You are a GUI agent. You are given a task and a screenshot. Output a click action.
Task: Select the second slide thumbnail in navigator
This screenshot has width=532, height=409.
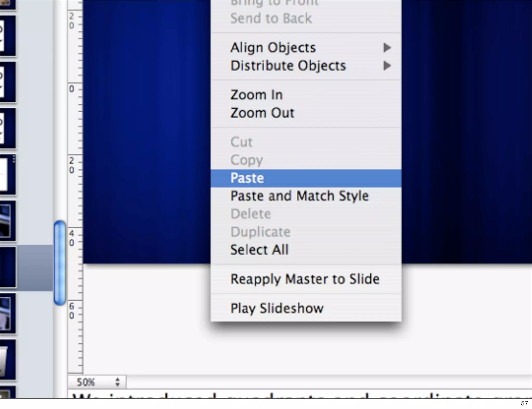8,36
